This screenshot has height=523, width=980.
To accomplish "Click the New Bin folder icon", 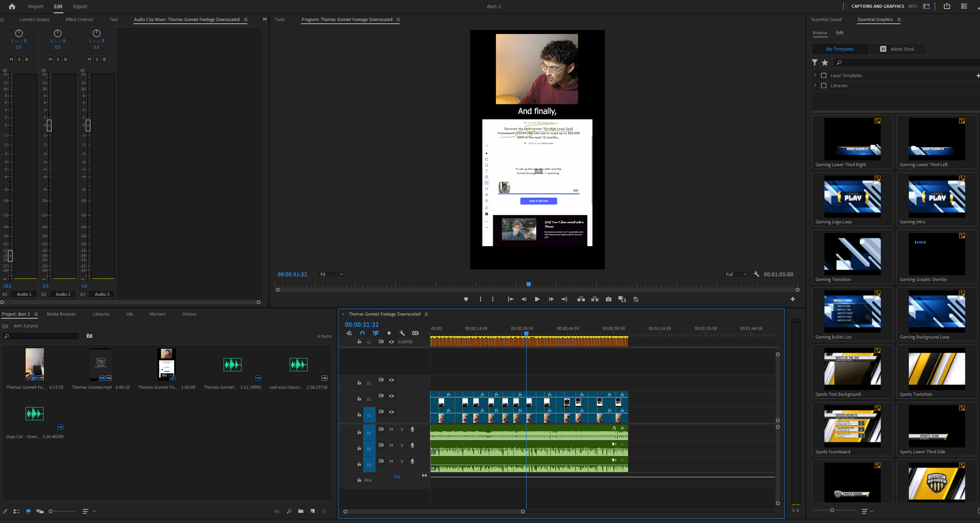I will coord(301,511).
